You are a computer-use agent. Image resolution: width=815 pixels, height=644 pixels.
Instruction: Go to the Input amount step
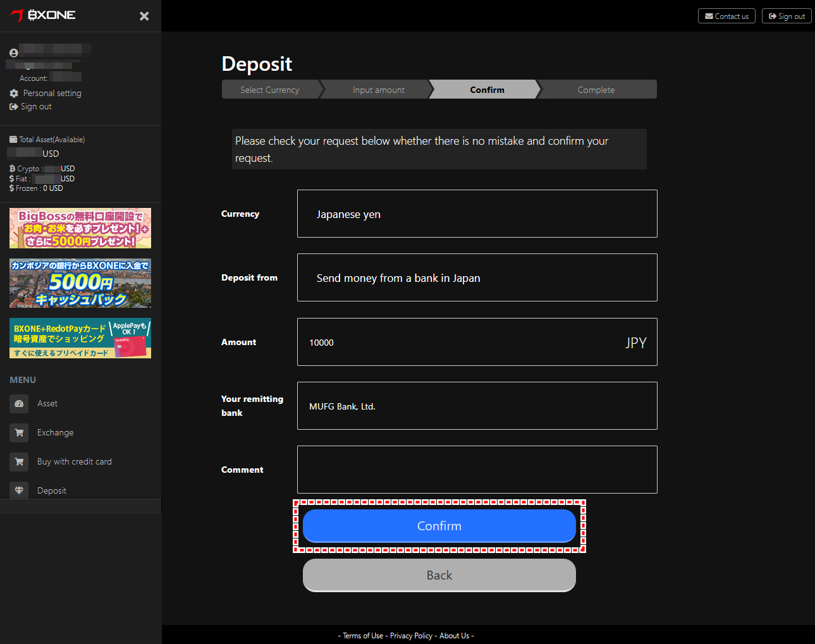[379, 90]
